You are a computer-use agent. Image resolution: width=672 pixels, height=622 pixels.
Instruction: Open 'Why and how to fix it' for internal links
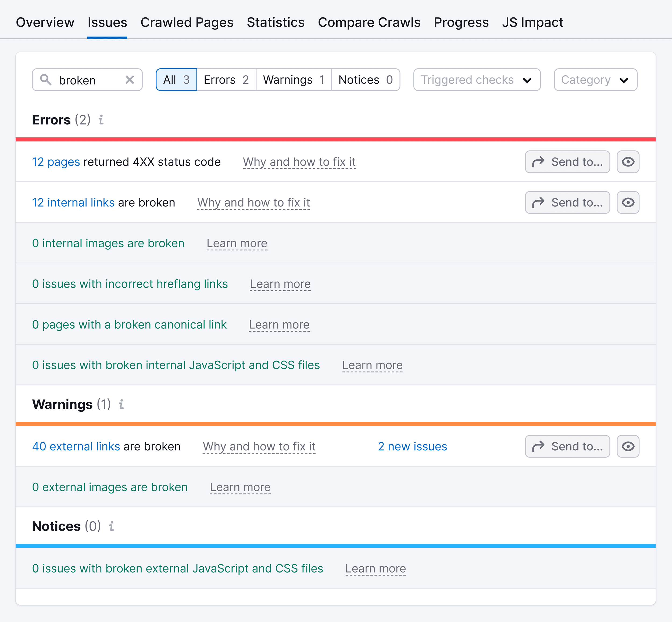(253, 202)
